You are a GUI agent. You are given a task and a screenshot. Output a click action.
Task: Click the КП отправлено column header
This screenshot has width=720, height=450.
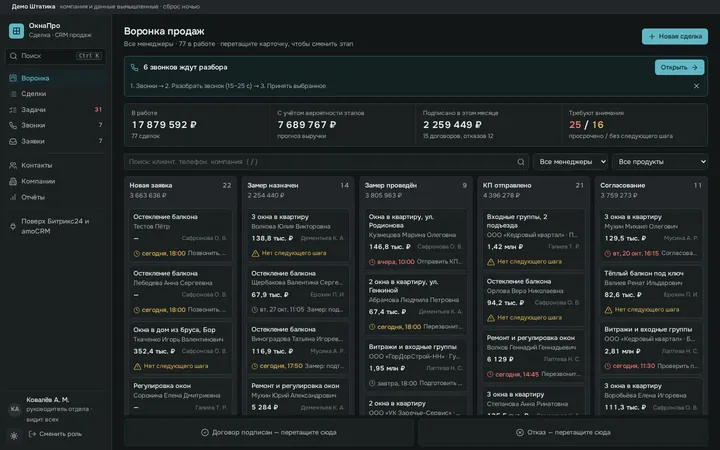[534, 190]
